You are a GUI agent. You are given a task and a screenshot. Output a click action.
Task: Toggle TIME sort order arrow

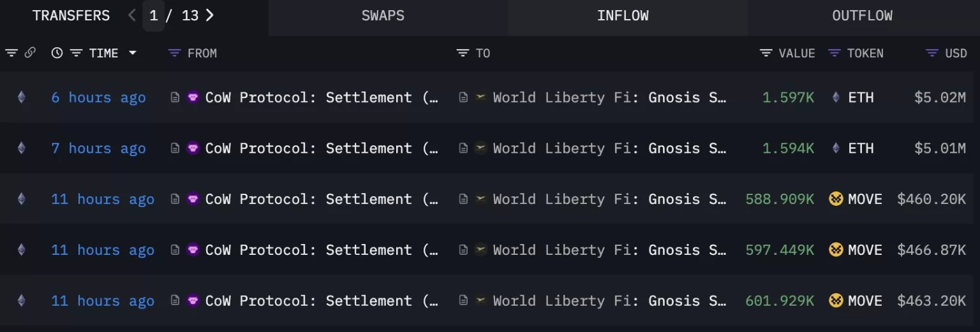pyautogui.click(x=133, y=53)
